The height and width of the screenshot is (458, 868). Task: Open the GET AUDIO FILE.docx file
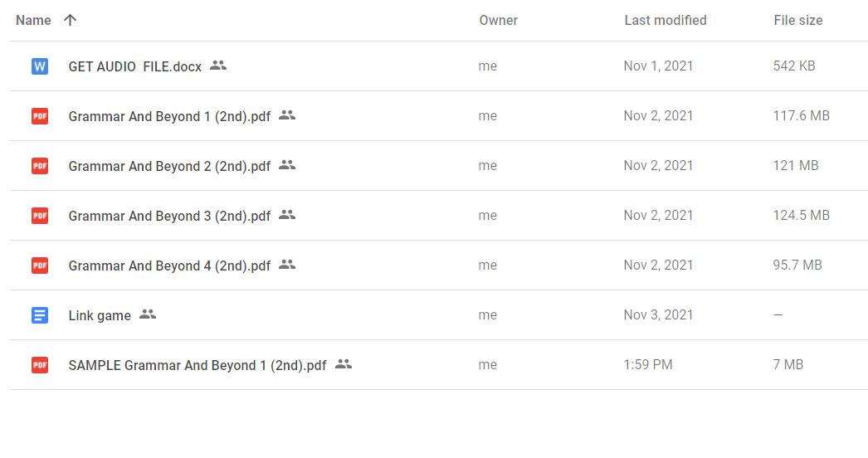(134, 66)
